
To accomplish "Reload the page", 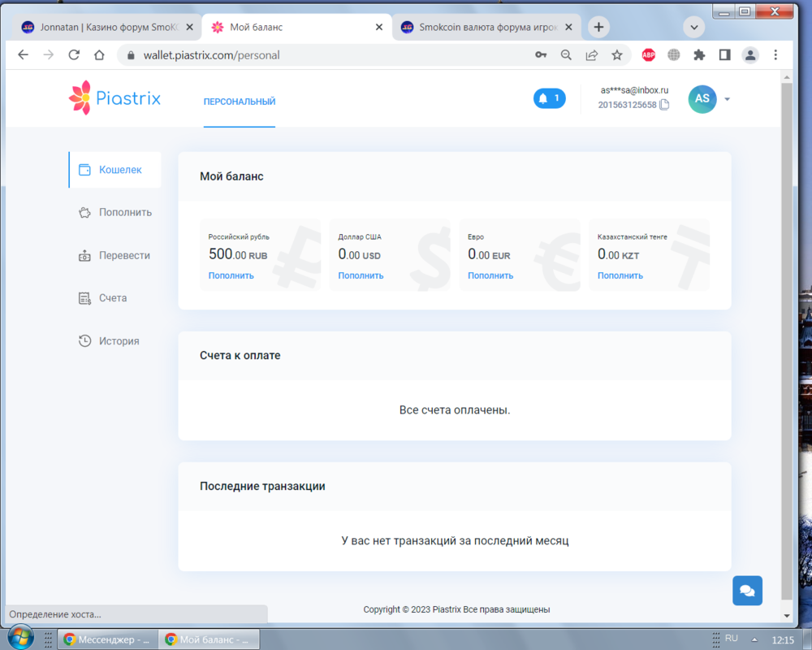I will tap(74, 55).
